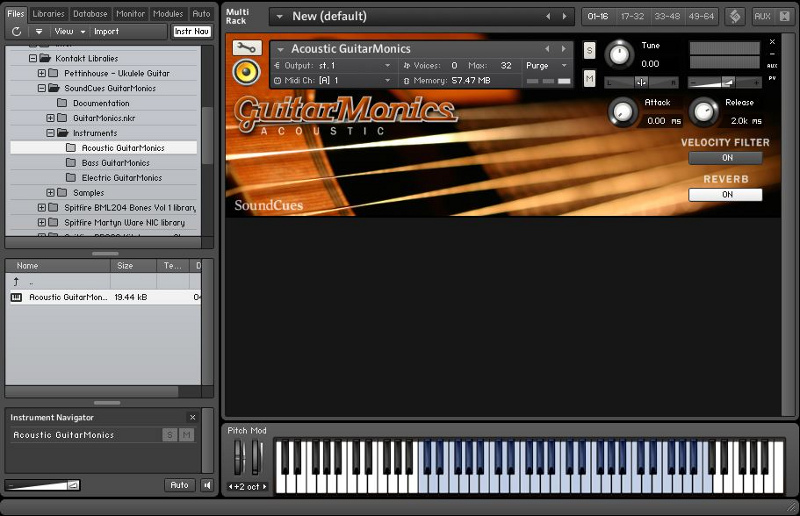Select multi rack page 49-64

click(702, 16)
